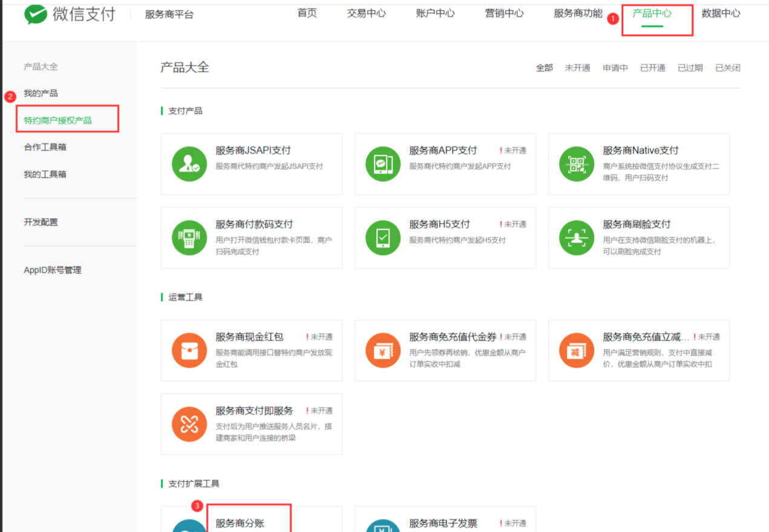This screenshot has width=769, height=532.
Task: Click the 服务商付款码支付 scanner icon
Action: 189,238
